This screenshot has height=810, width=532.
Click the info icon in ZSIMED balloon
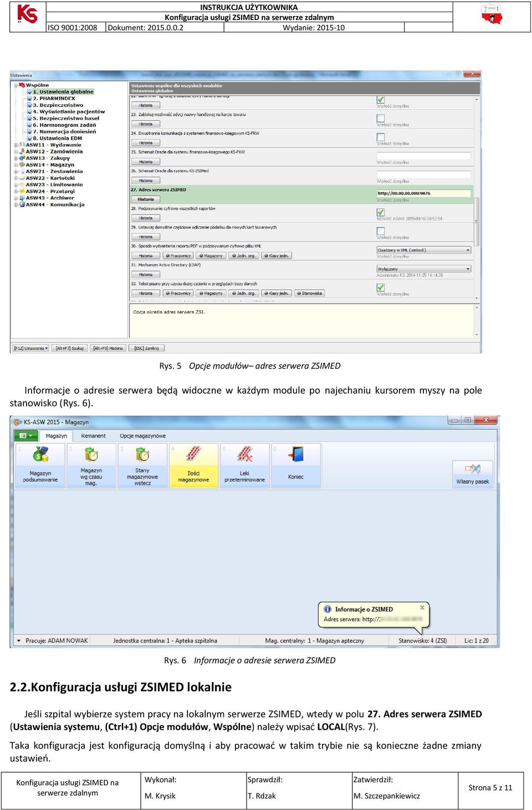(x=328, y=609)
